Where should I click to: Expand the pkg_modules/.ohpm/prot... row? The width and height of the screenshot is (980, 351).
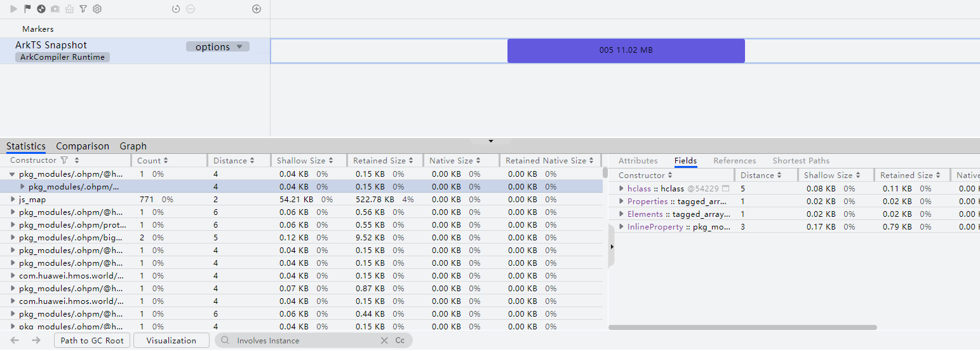click(12, 225)
